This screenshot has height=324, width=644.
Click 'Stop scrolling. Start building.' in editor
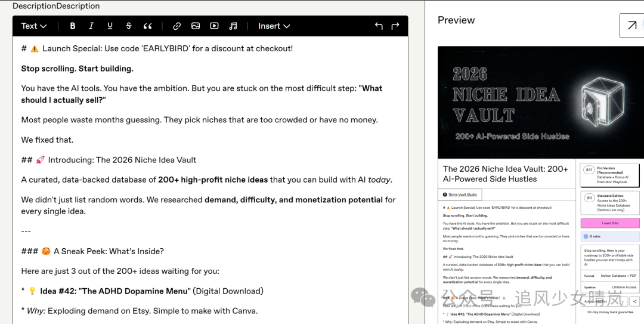[x=77, y=69]
